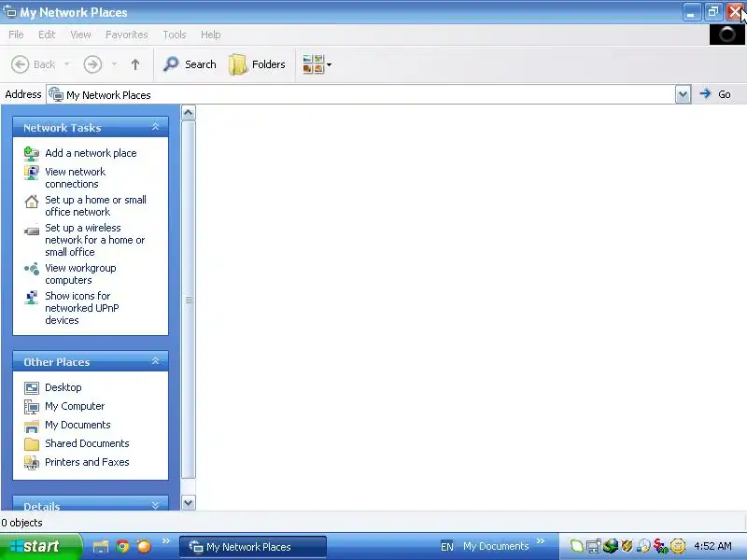
Task: Click Set up a home or small office network
Action: coord(96,205)
